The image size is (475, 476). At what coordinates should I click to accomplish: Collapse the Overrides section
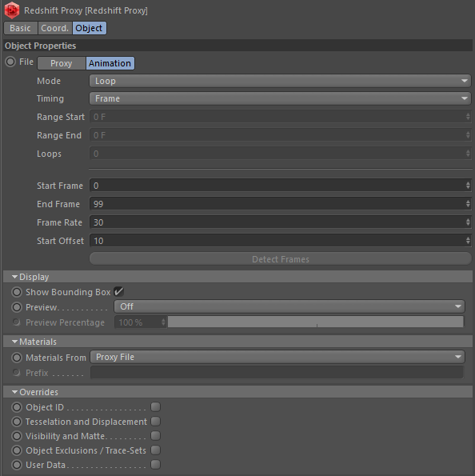[14, 392]
